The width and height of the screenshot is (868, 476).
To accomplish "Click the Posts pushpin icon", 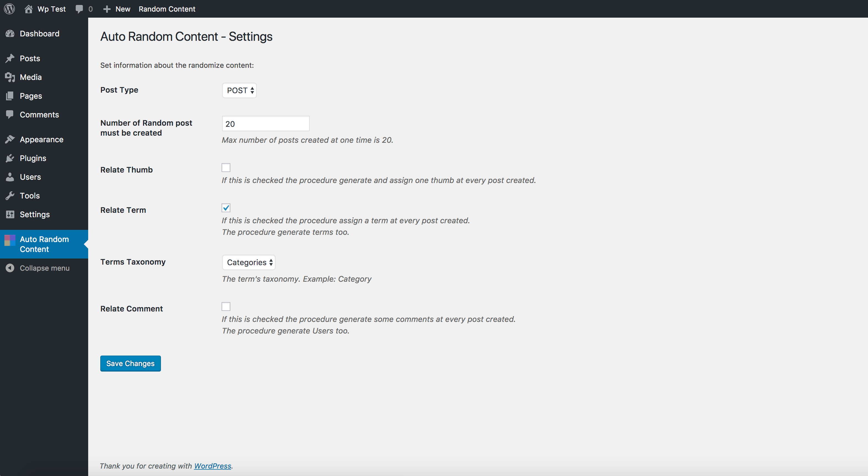I will pos(10,58).
